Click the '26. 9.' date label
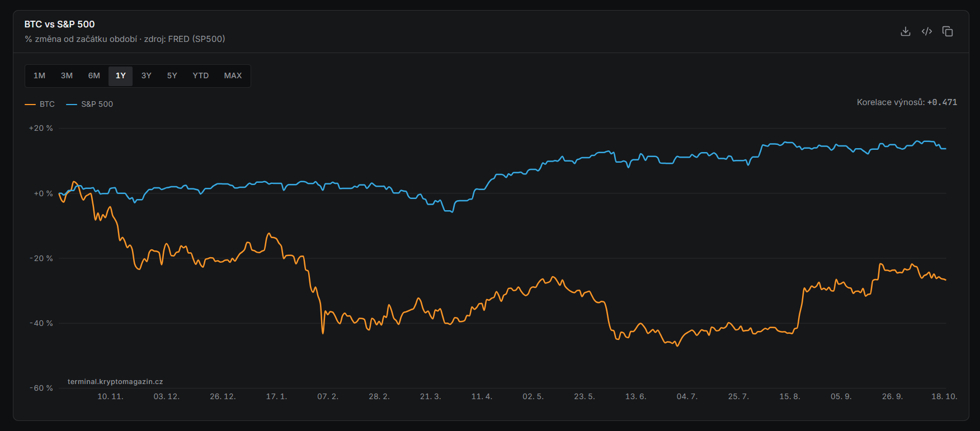 (x=892, y=396)
